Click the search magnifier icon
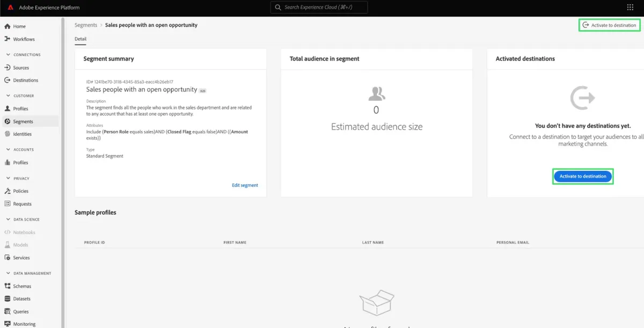644x328 pixels. click(278, 8)
